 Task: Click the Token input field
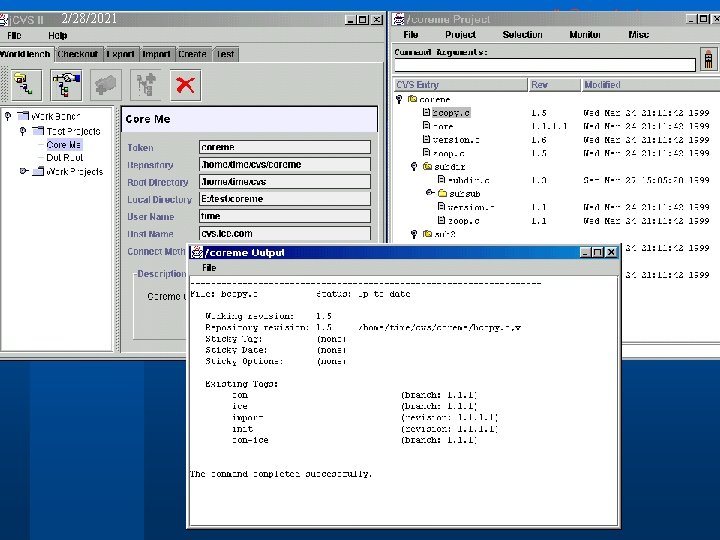(285, 147)
